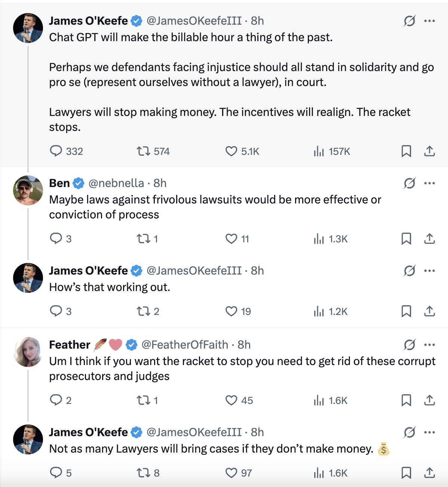Open more options on Feather's reply
448x487 pixels.
pyautogui.click(x=430, y=345)
